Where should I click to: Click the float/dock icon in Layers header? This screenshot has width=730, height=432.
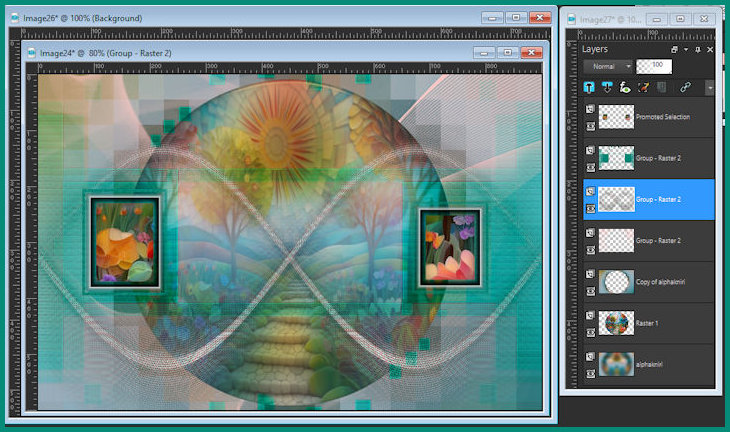(x=675, y=49)
